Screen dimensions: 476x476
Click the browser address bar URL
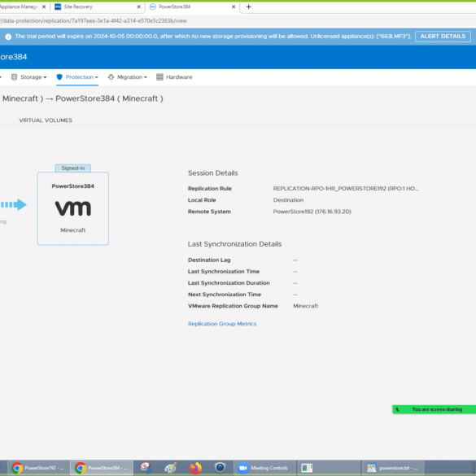click(94, 21)
